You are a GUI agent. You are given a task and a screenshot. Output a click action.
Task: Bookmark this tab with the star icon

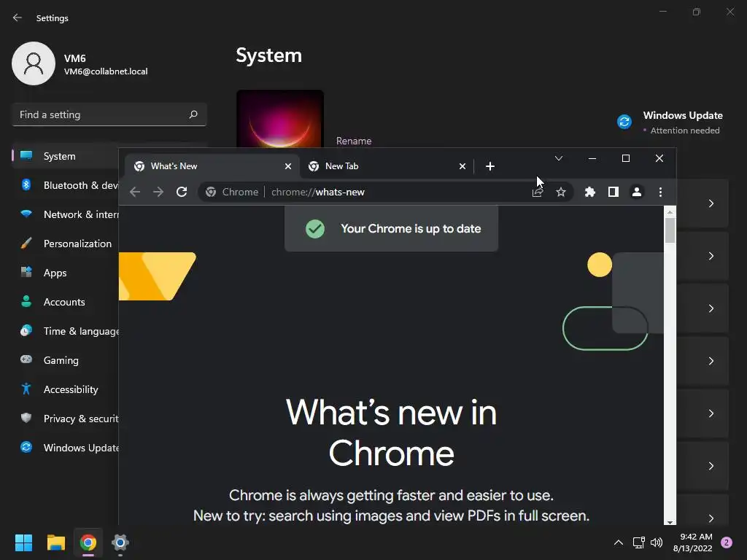[561, 192]
